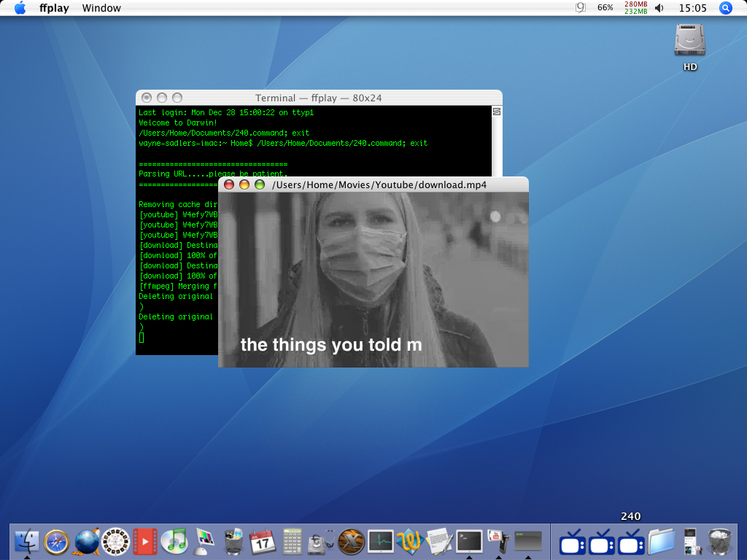This screenshot has width=747, height=560.
Task: Open the ffplay application menu
Action: click(x=54, y=8)
